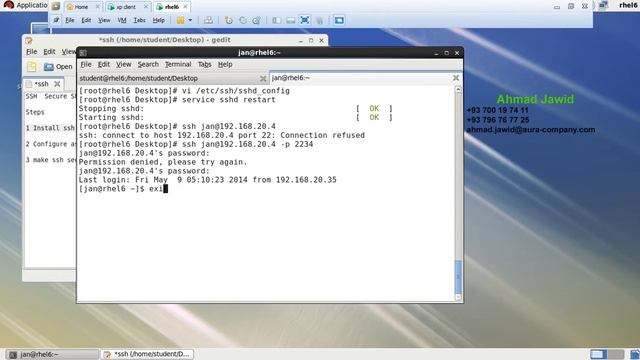Click the terminal scrollbar up arrow

coord(458,89)
